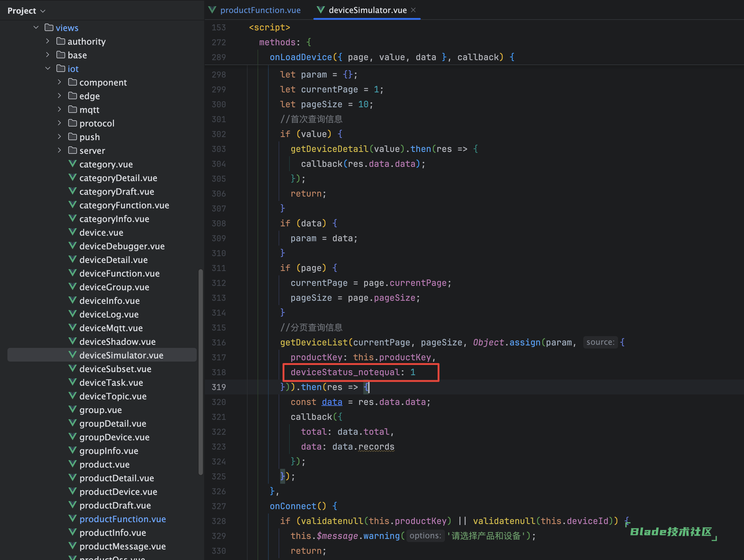Open groupInfo.vue file

pyautogui.click(x=109, y=451)
